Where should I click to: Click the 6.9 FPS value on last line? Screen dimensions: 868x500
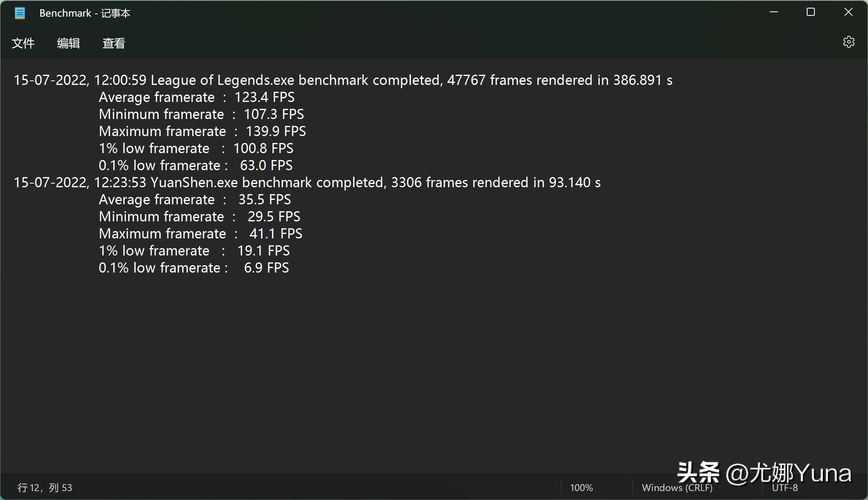pyautogui.click(x=266, y=268)
